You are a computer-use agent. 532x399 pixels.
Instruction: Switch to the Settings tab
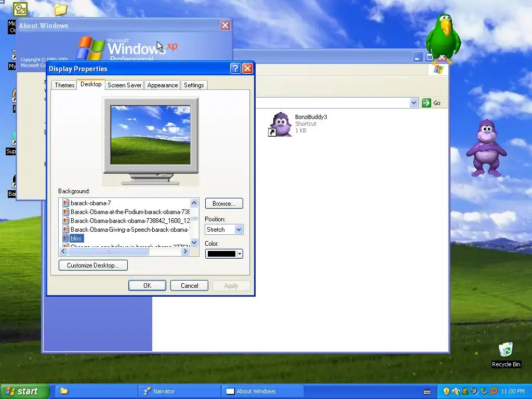click(x=194, y=85)
